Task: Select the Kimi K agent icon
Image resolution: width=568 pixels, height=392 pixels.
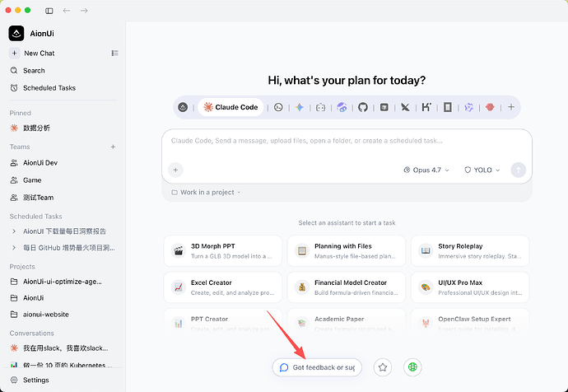Action: [x=426, y=107]
